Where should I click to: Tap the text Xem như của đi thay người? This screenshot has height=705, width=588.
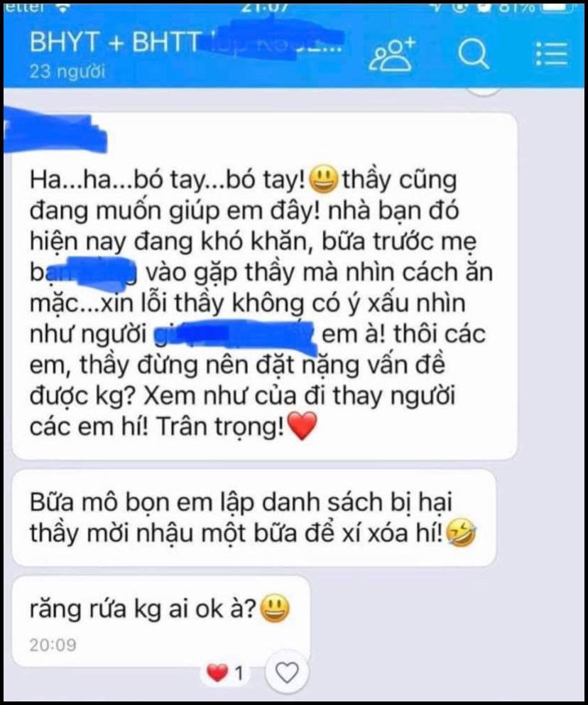pos(293,396)
